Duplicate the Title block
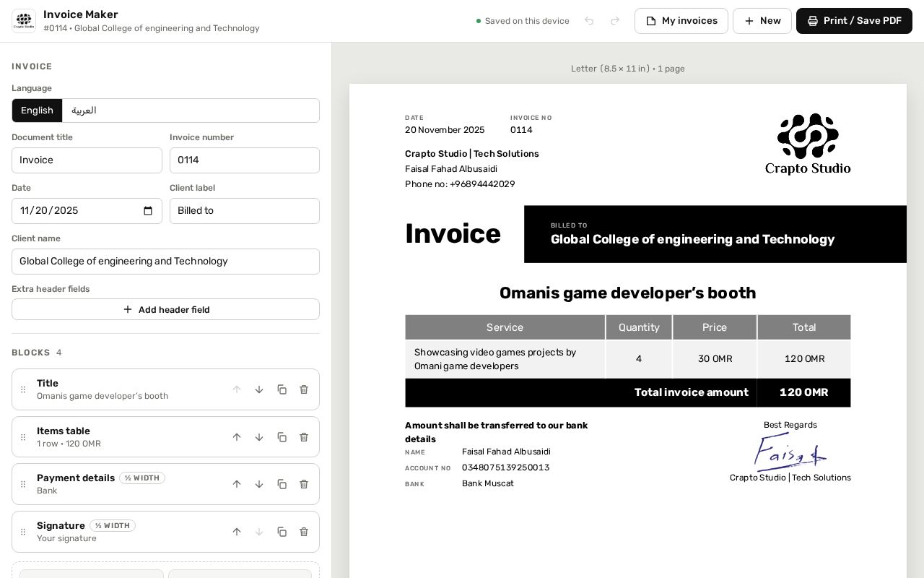This screenshot has width=924, height=578. pyautogui.click(x=282, y=389)
